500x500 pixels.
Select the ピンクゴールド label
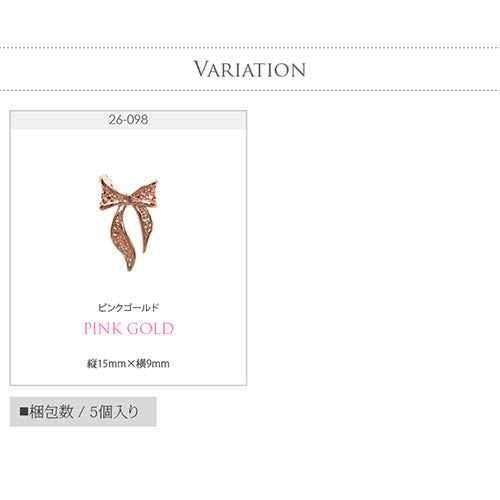tap(128, 307)
